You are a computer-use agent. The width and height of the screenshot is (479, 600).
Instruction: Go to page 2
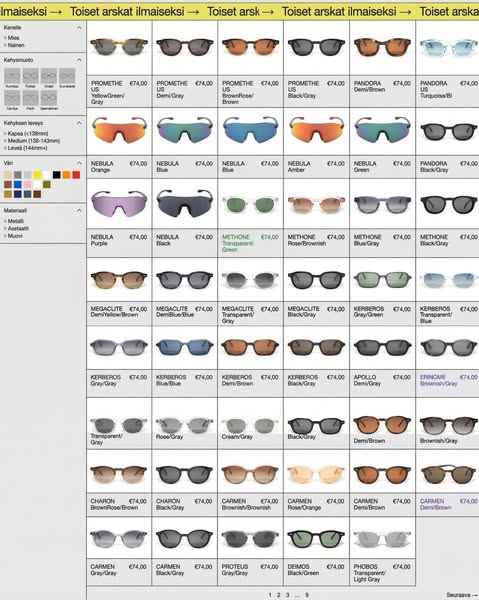point(279,595)
